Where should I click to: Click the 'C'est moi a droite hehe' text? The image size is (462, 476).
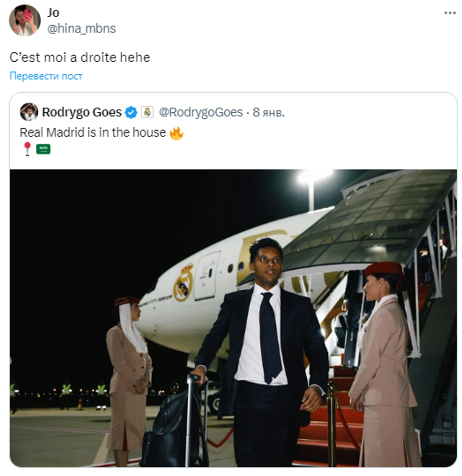pos(80,58)
